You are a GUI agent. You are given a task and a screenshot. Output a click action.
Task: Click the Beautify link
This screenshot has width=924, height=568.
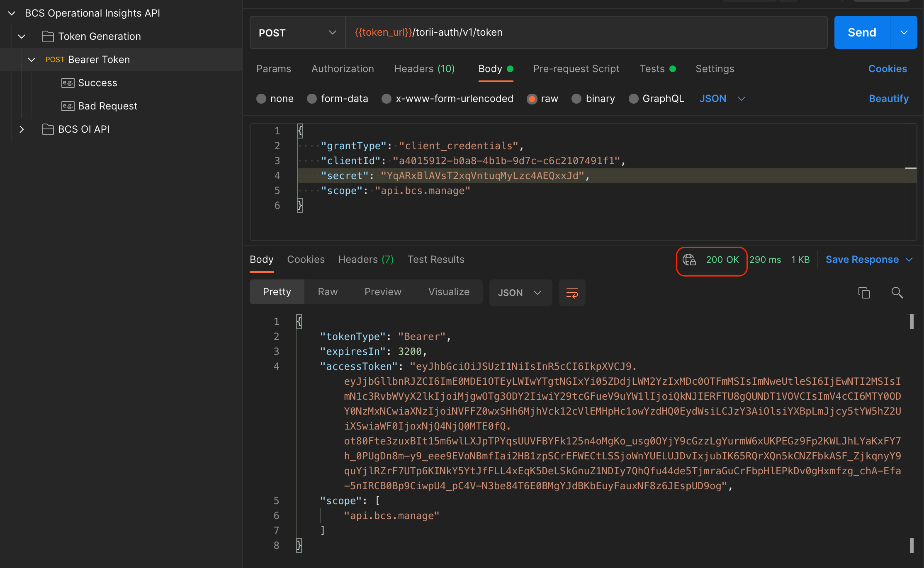pyautogui.click(x=888, y=99)
